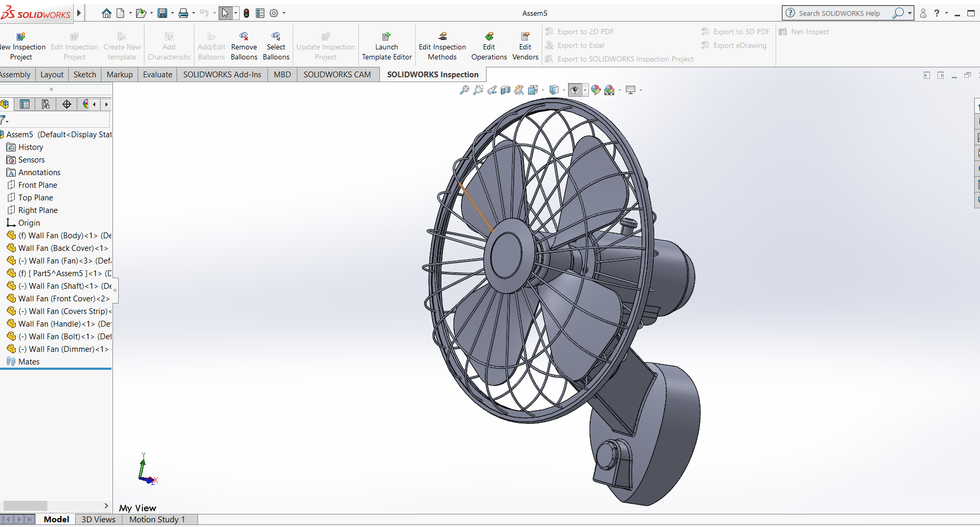Viewport: 980px width, 527px height.
Task: Activate the Select cursor tool
Action: pyautogui.click(x=225, y=13)
